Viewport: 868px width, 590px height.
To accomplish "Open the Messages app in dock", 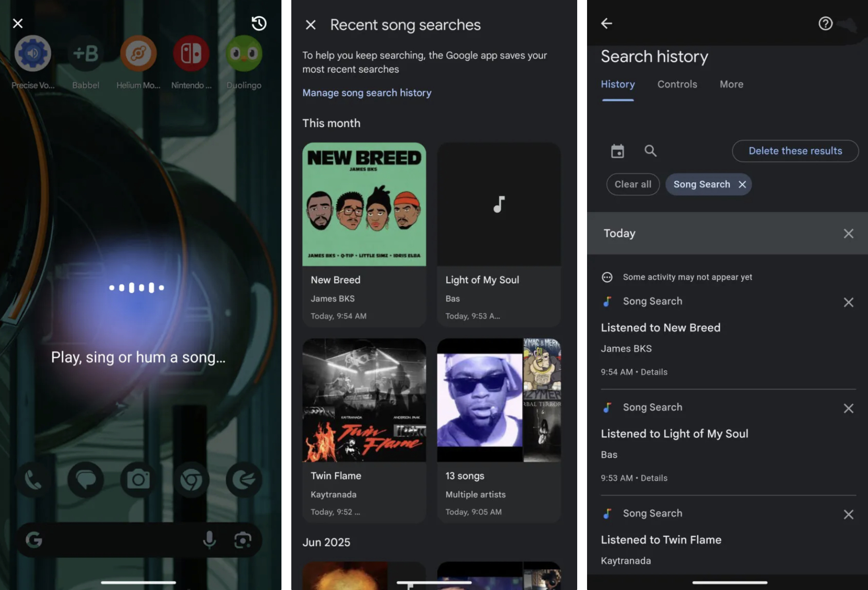I will coord(86,479).
